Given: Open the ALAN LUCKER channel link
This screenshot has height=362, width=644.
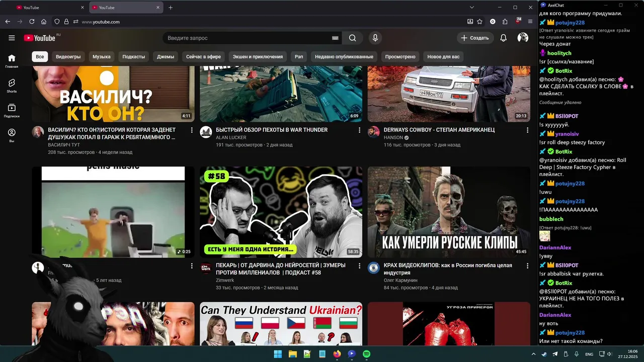Looking at the screenshot, I should coord(231,137).
